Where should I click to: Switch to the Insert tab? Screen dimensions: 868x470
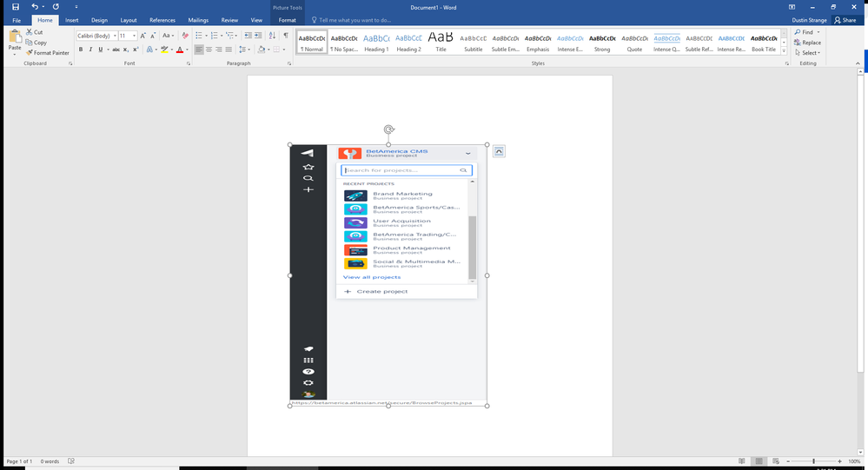(x=72, y=20)
